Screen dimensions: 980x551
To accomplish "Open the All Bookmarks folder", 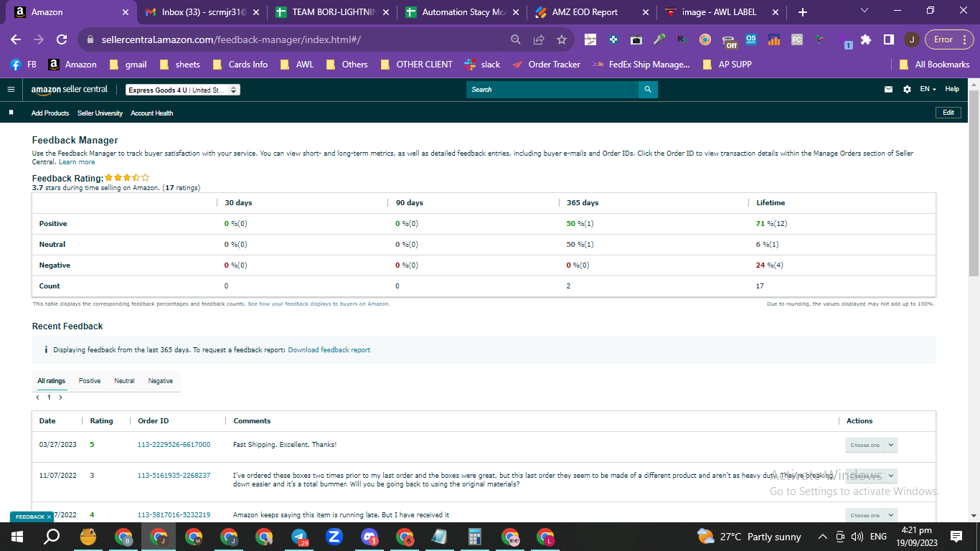I will (x=934, y=65).
